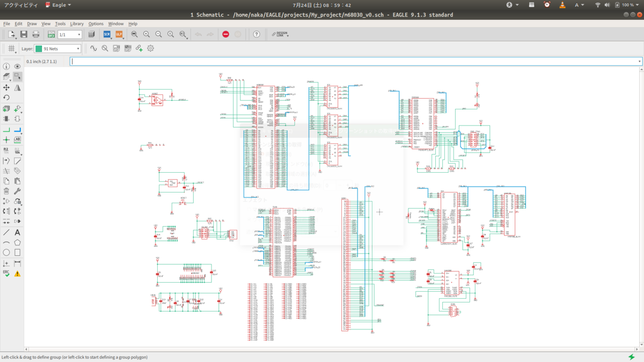The image size is (644, 362).
Task: Run the ERC check icon
Action: click(6, 274)
